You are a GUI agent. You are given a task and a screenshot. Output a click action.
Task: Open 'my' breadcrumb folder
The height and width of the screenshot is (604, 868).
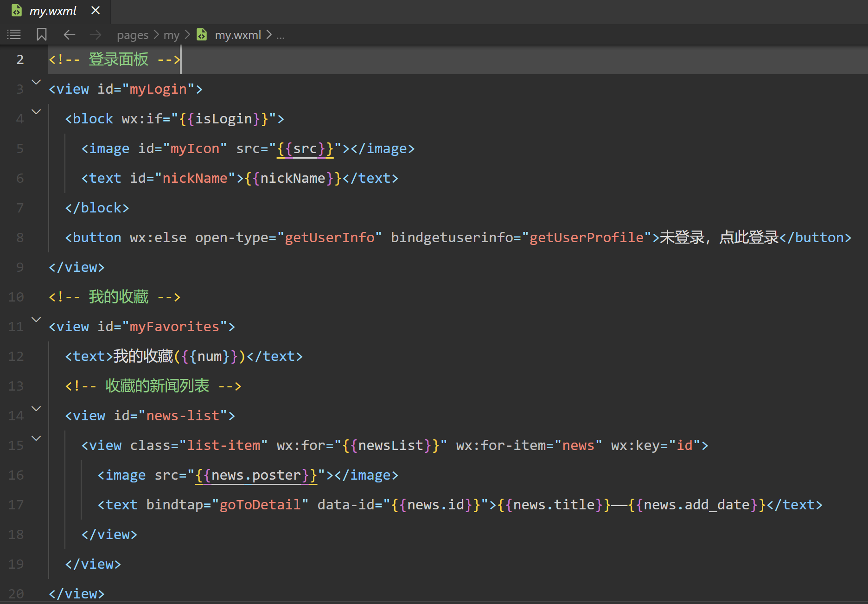(x=171, y=35)
